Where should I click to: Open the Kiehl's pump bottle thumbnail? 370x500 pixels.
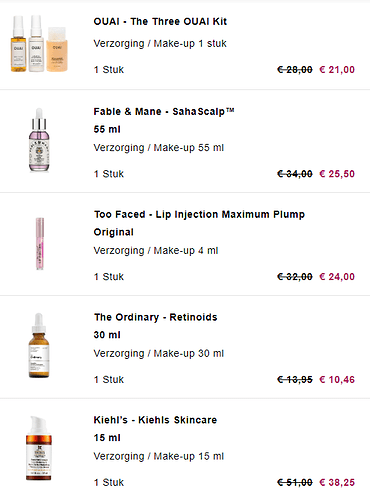(x=39, y=448)
